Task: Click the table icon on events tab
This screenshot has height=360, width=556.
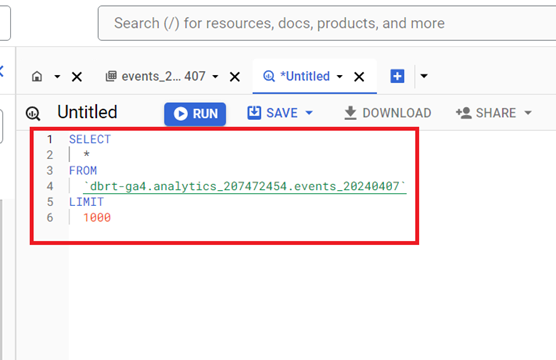Action: 111,76
